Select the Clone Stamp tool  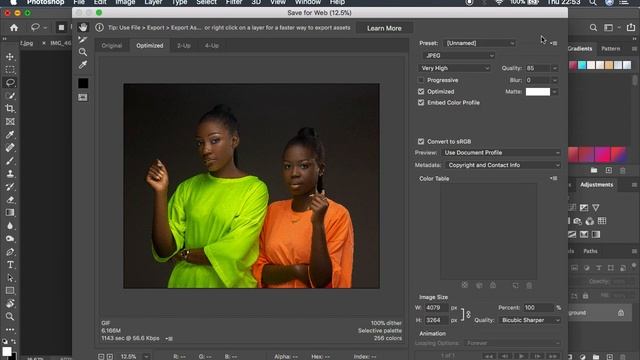click(x=10, y=173)
